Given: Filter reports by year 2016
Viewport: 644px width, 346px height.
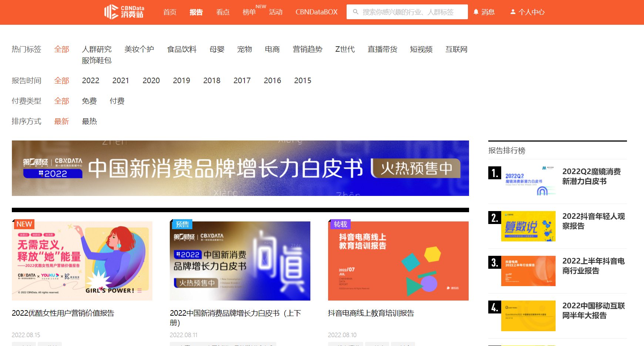Looking at the screenshot, I should tap(273, 81).
